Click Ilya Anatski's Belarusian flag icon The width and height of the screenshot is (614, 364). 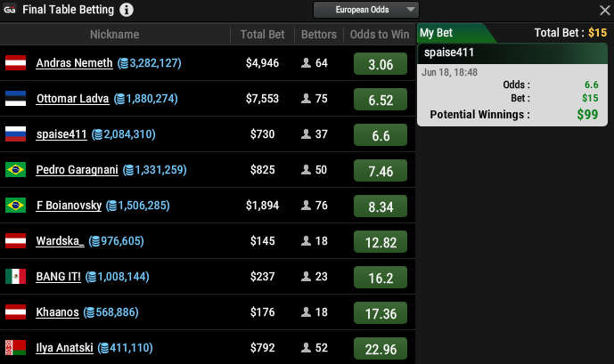[x=16, y=347]
